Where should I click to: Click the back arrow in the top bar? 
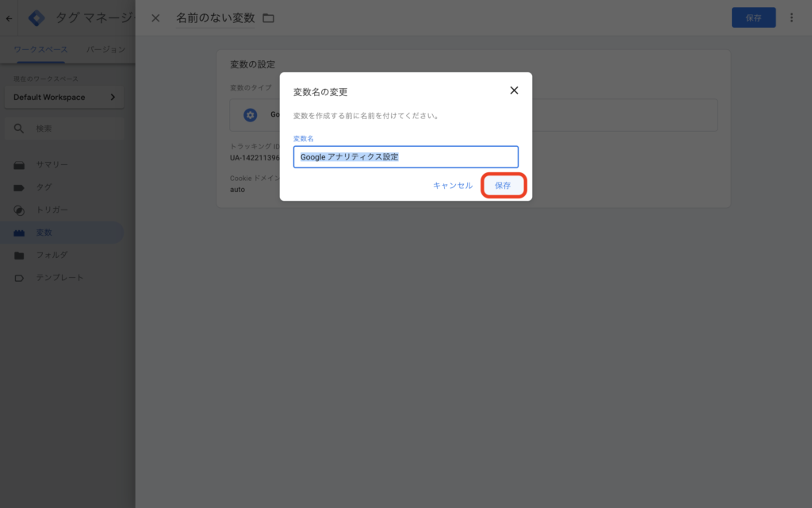[x=9, y=18]
